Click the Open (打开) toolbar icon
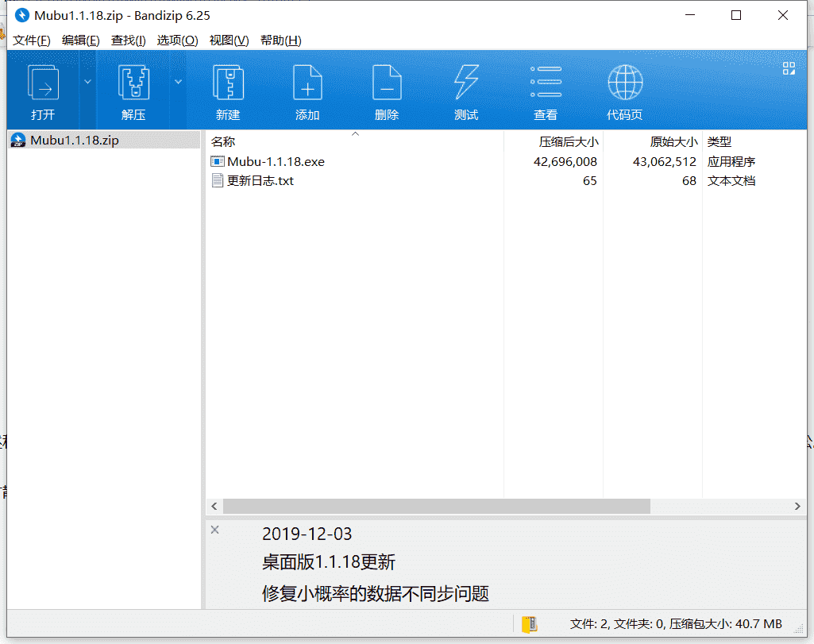This screenshot has width=814, height=644. click(x=43, y=83)
